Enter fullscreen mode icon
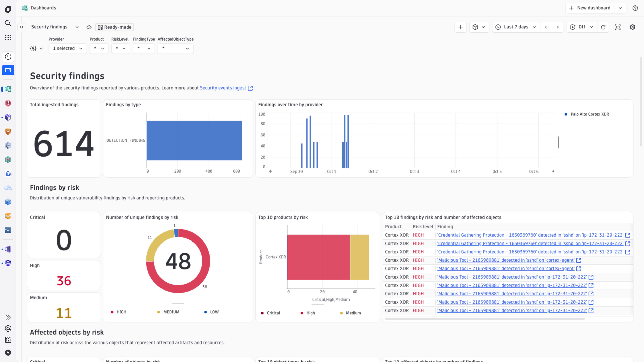Viewport: 644px width, 362px height. [x=618, y=27]
